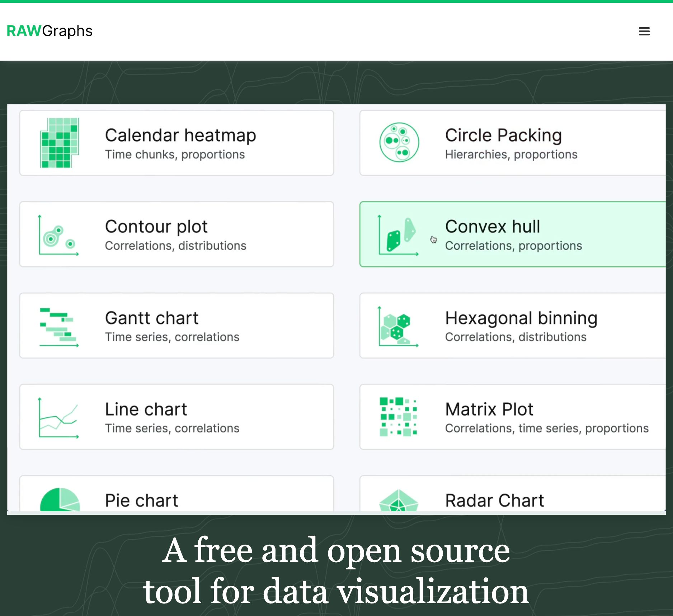The width and height of the screenshot is (673, 616).
Task: Click the Radar Chart icon
Action: [399, 500]
